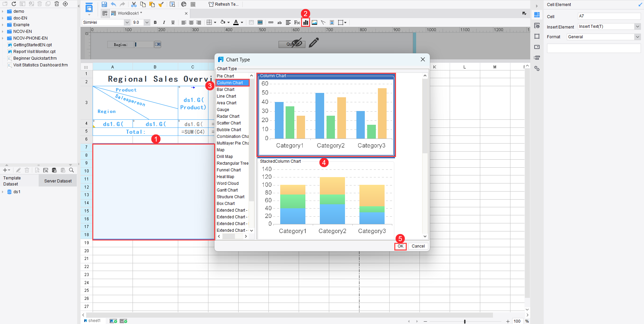This screenshot has height=324, width=644.
Task: Click OK in Chart Type dialog
Action: [x=400, y=246]
